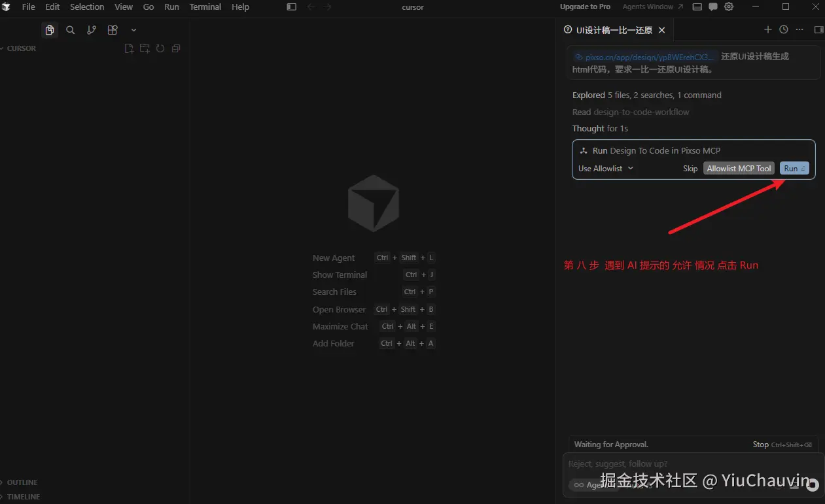The image size is (825, 504).
Task: Open chat history clock icon
Action: pyautogui.click(x=784, y=29)
